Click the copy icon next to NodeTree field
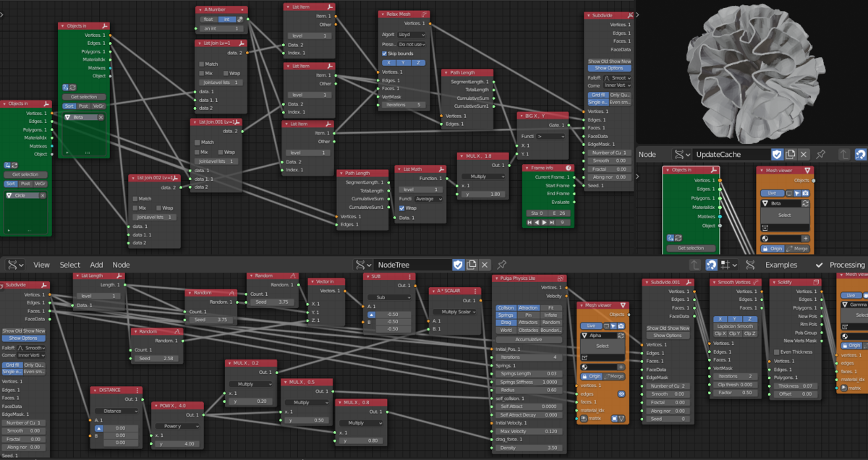Image resolution: width=868 pixels, height=460 pixels. 472,265
